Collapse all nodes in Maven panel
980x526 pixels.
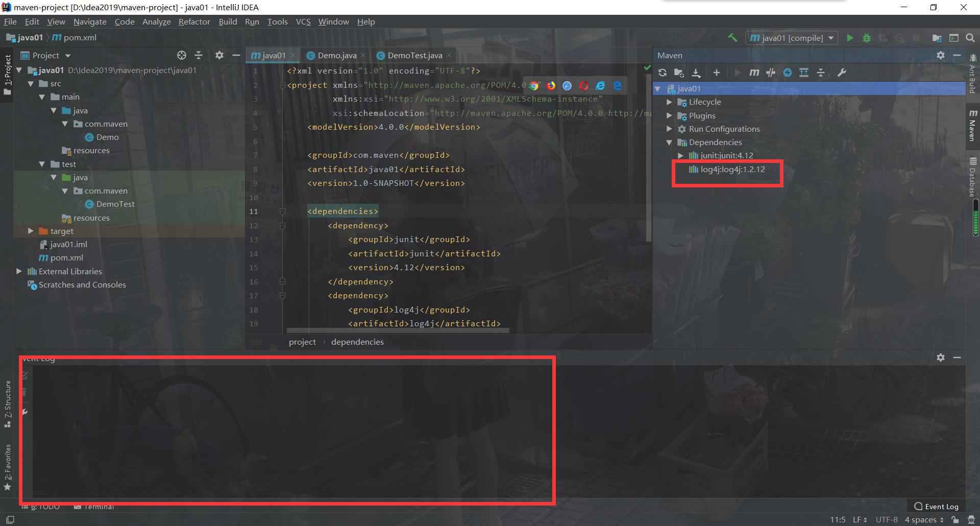(x=821, y=73)
